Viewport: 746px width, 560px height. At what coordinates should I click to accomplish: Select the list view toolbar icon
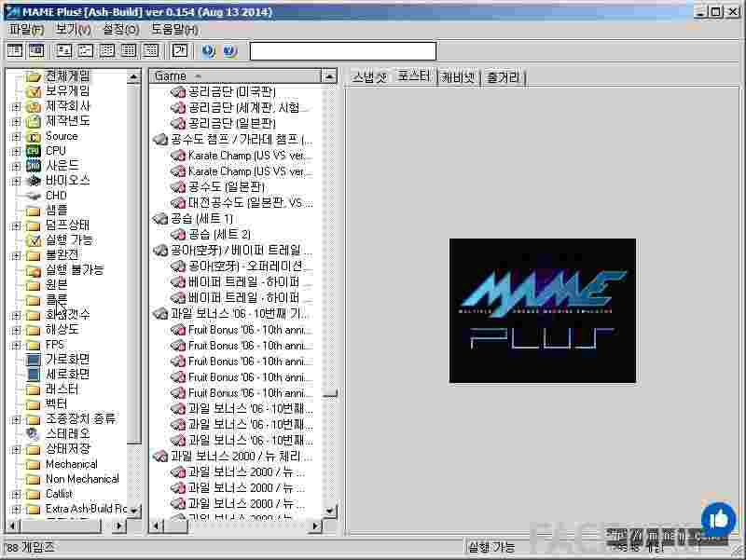click(x=107, y=50)
